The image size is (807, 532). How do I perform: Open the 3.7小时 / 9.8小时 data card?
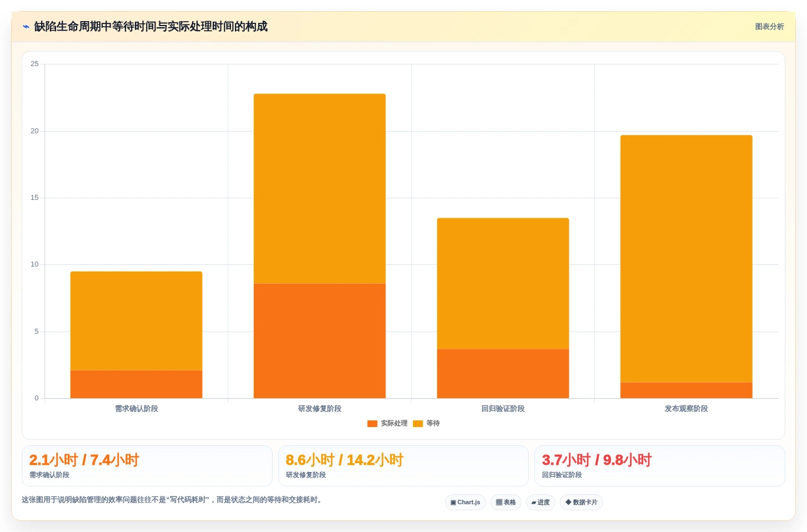click(x=660, y=466)
